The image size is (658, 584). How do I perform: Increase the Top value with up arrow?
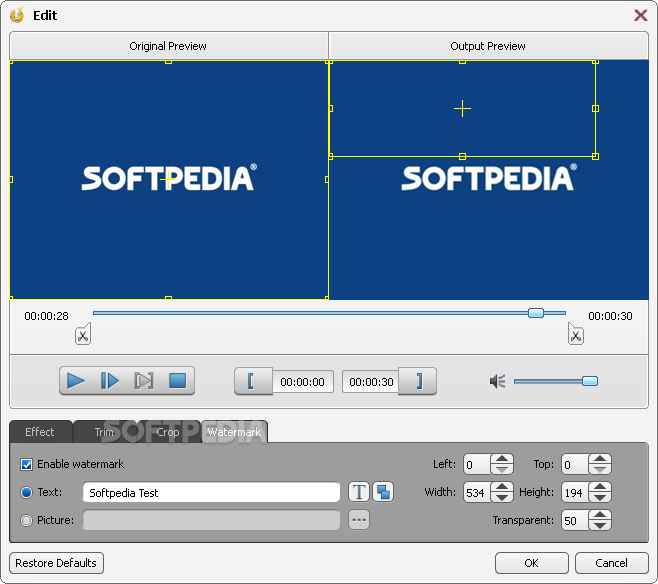tap(600, 459)
